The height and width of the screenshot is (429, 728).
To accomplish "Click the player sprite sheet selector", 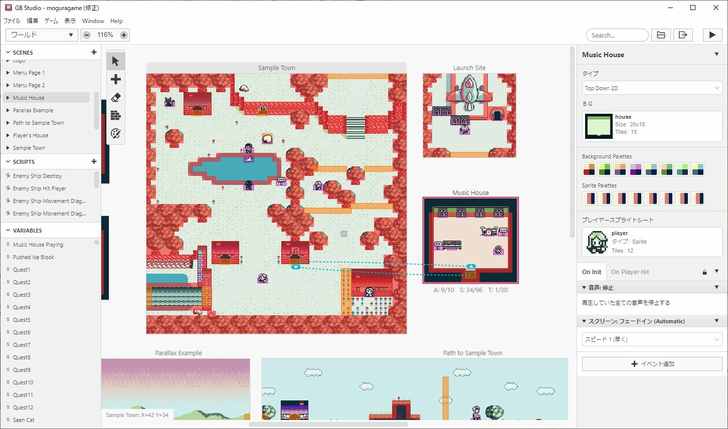I will coord(652,242).
